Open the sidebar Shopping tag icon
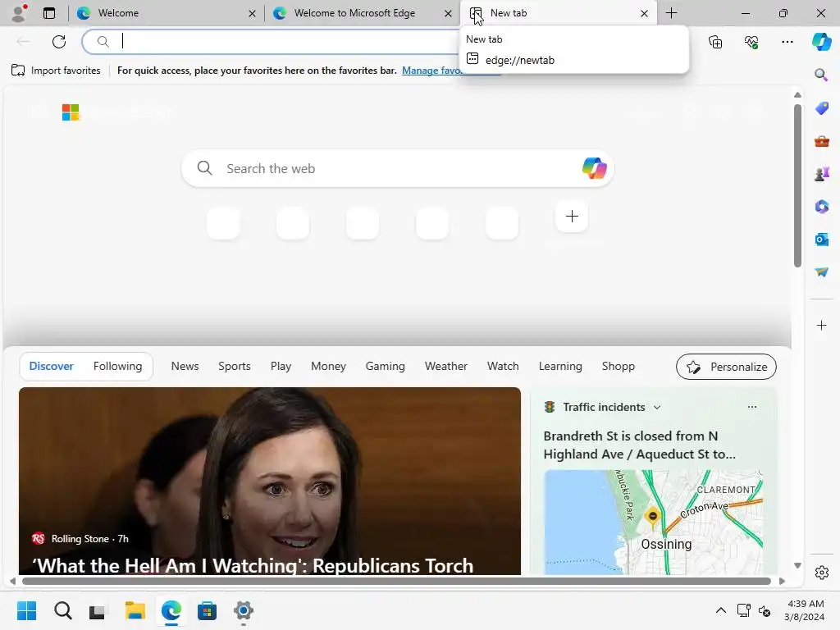 pyautogui.click(x=821, y=107)
